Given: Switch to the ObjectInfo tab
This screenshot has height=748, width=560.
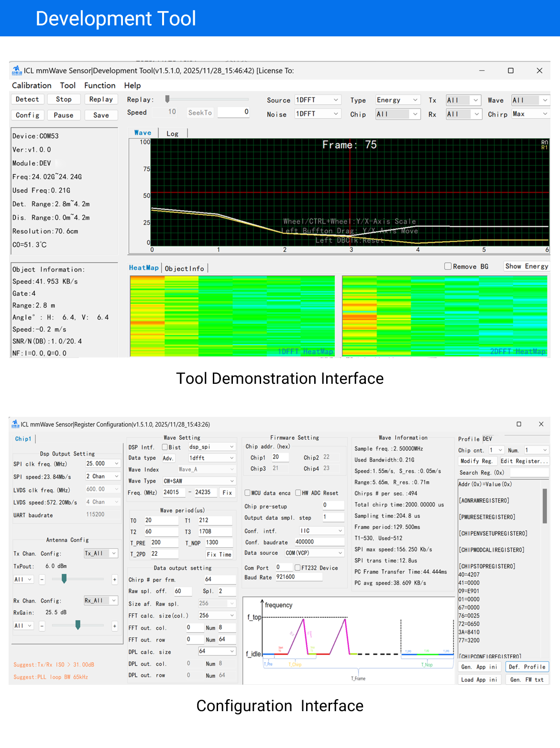Looking at the screenshot, I should pos(185,268).
